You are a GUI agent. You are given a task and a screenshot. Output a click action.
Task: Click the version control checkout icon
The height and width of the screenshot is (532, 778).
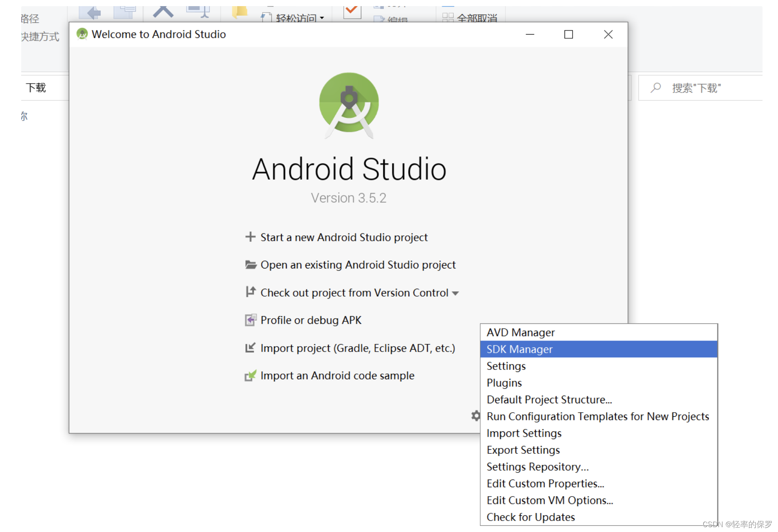(x=251, y=292)
